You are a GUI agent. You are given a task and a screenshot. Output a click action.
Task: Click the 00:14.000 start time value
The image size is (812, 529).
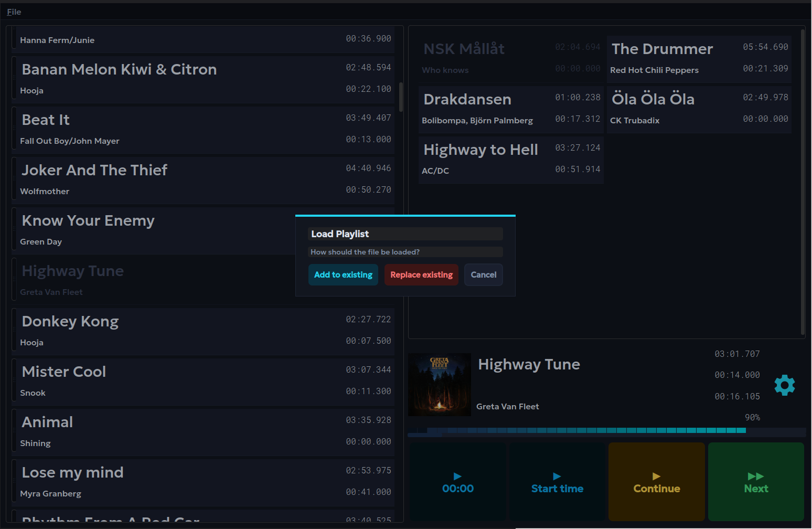pyautogui.click(x=737, y=375)
